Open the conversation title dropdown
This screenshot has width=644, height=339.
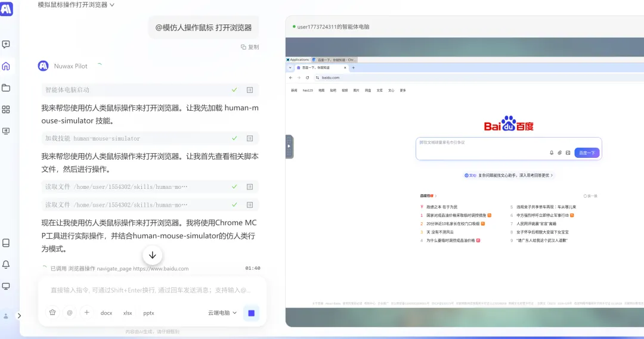(x=76, y=5)
